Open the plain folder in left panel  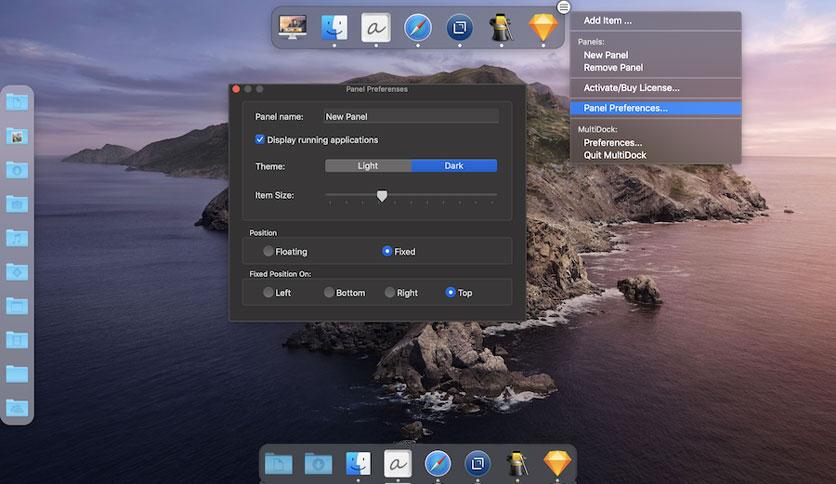coord(17,374)
